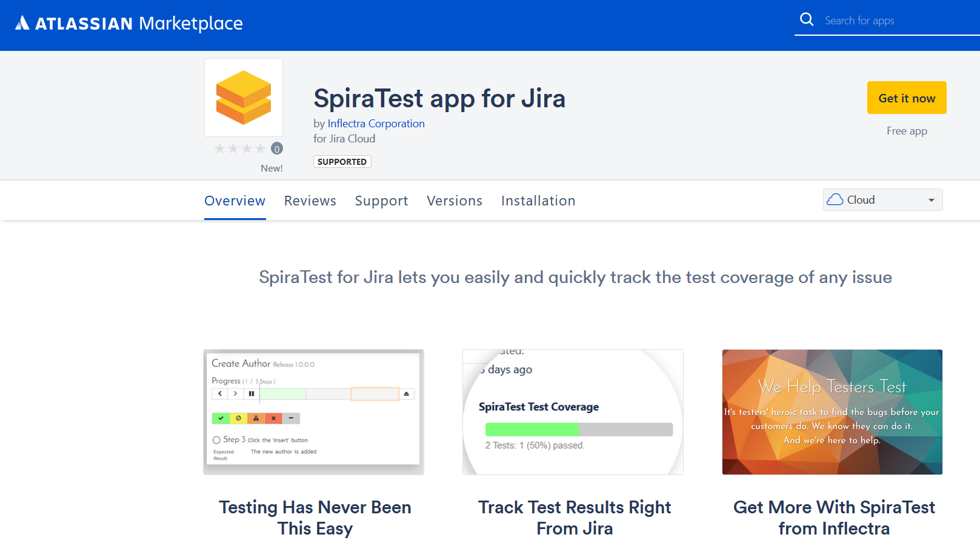Open the SpiraTest Test Coverage screenshot
Screen dimensions: 980x543
573,412
